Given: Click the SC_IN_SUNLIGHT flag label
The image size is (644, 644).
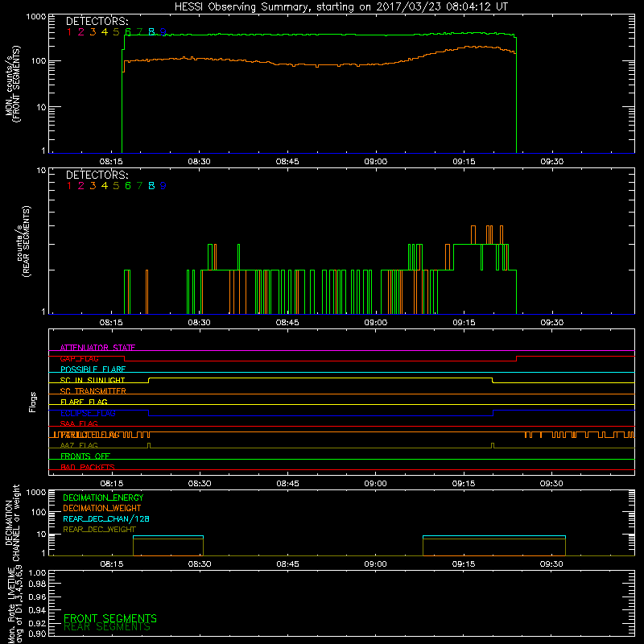Looking at the screenshot, I should click(93, 380).
